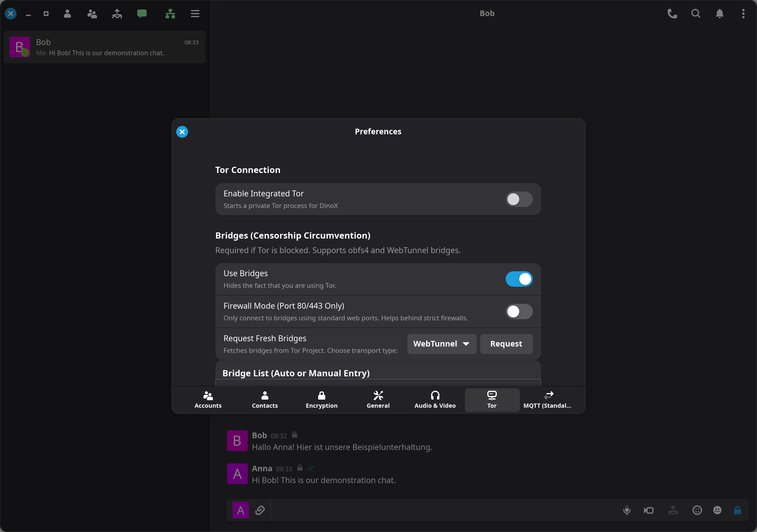The image size is (757, 532).
Task: Click the lock icon on Anna's 08:33 message
Action: (300, 468)
